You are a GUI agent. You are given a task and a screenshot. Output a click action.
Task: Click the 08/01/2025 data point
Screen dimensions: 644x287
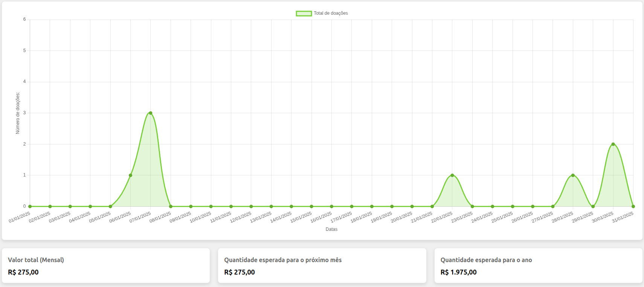(x=171, y=206)
